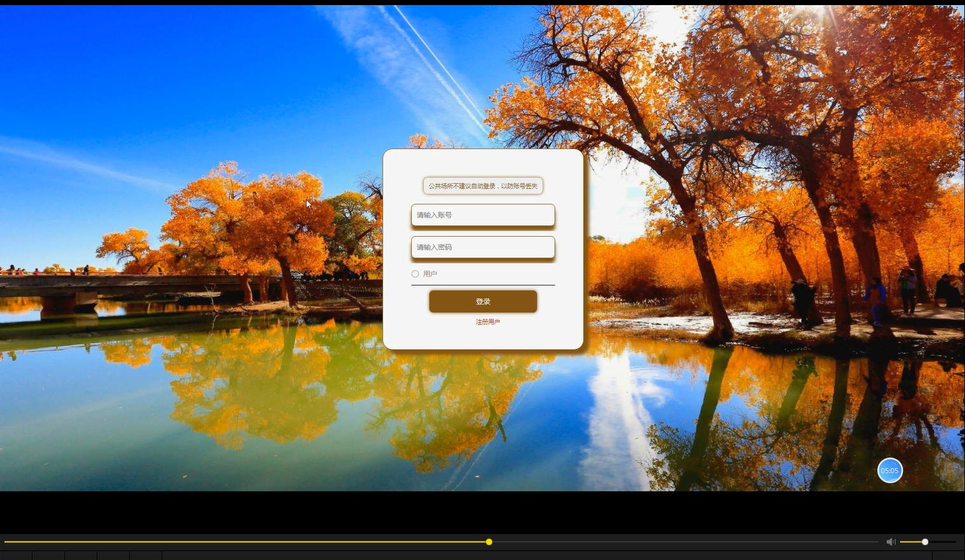Click the empty circle beside 用户 label

pos(415,274)
